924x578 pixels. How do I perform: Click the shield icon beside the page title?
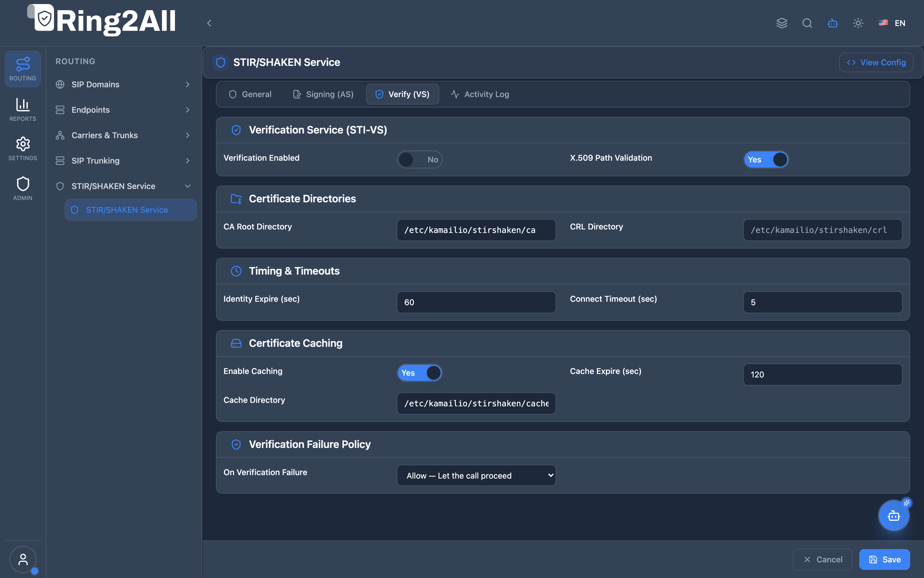click(220, 62)
